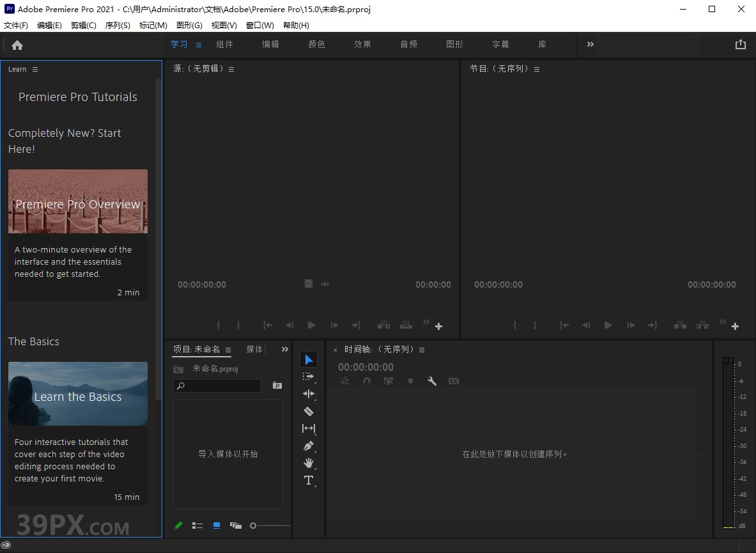Expand the workspace overflow chevron
This screenshot has height=553, width=756.
[590, 44]
